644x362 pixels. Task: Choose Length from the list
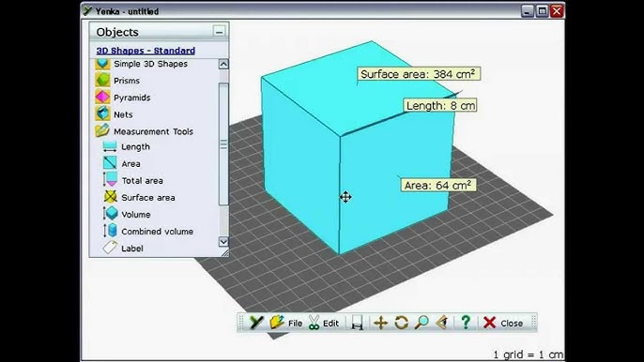click(135, 147)
